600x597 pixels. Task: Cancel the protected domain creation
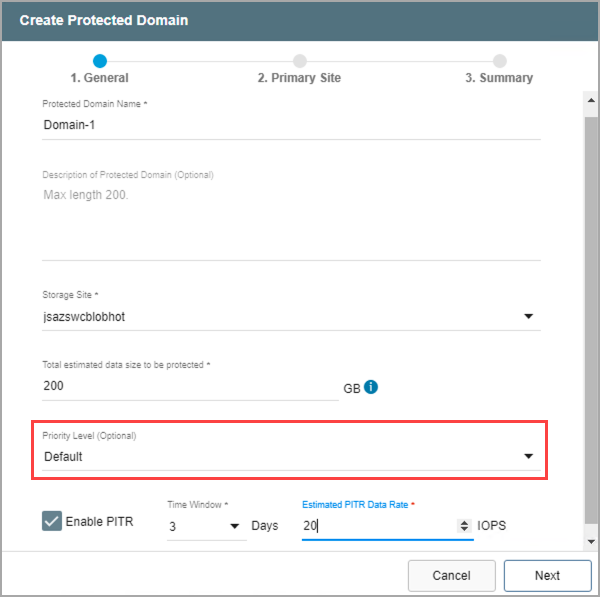[x=451, y=575]
